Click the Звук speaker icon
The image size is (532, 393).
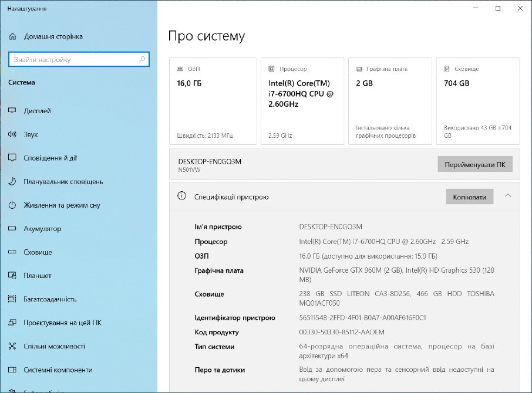pos(12,134)
